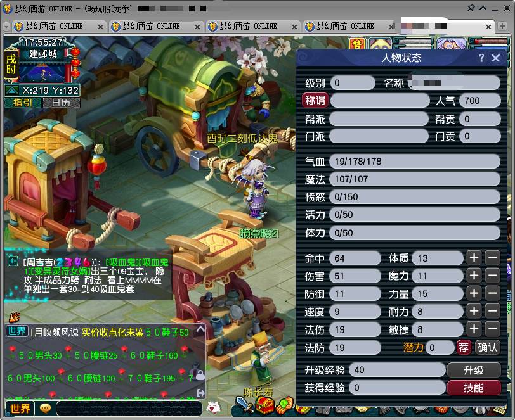Close the active blurred-name tab
Image resolution: width=515 pixels, height=420 pixels.
[489, 27]
